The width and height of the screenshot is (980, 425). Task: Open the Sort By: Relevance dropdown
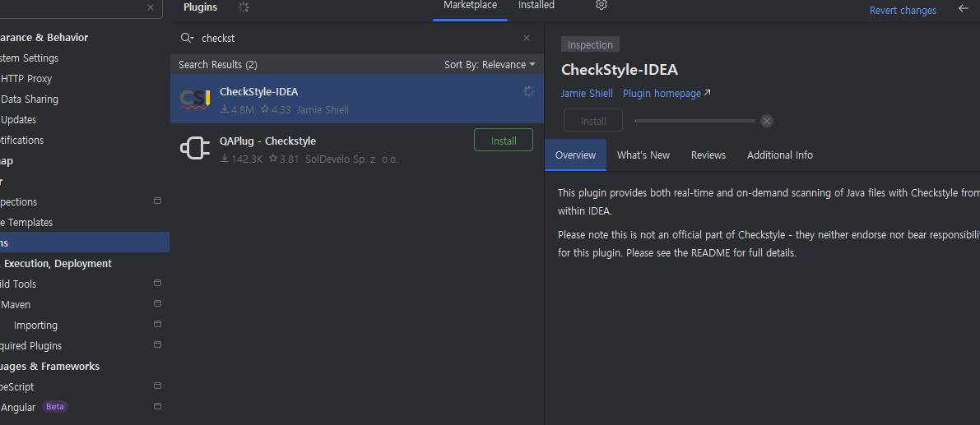click(x=490, y=64)
